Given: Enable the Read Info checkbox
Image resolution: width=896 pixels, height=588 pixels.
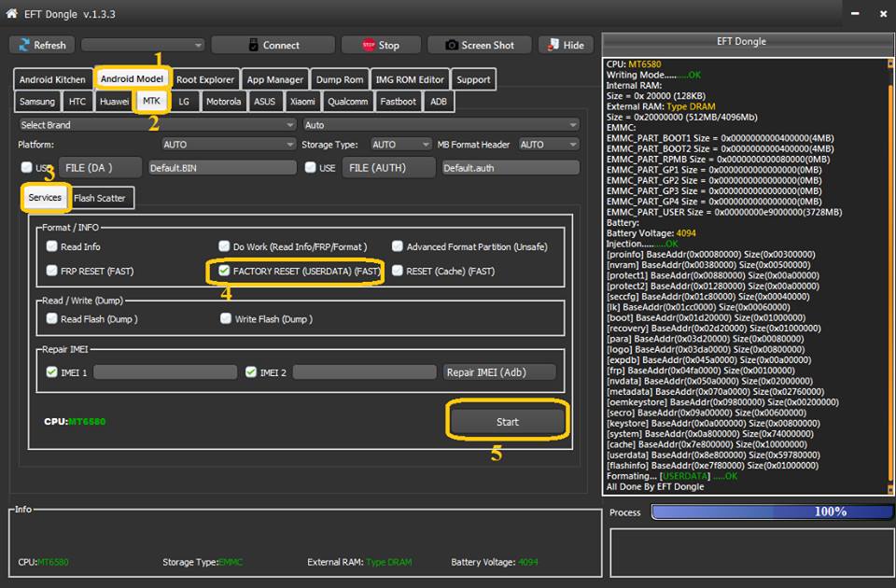Looking at the screenshot, I should pyautogui.click(x=52, y=246).
